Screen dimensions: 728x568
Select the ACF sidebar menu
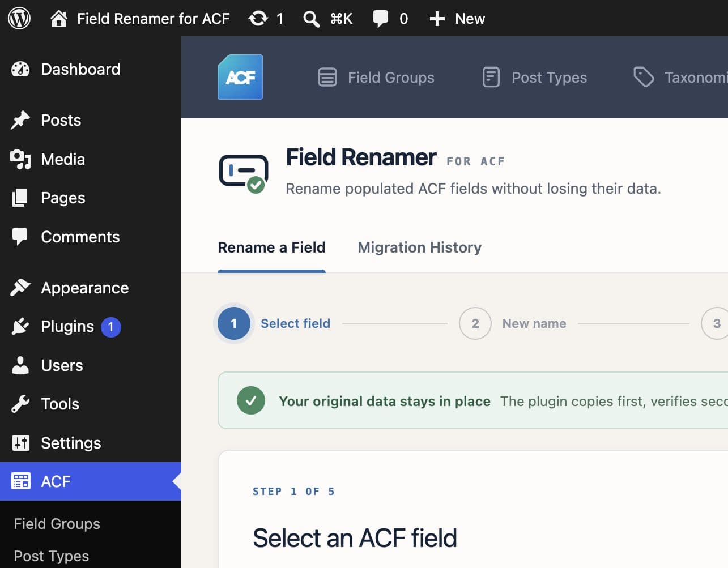click(91, 481)
